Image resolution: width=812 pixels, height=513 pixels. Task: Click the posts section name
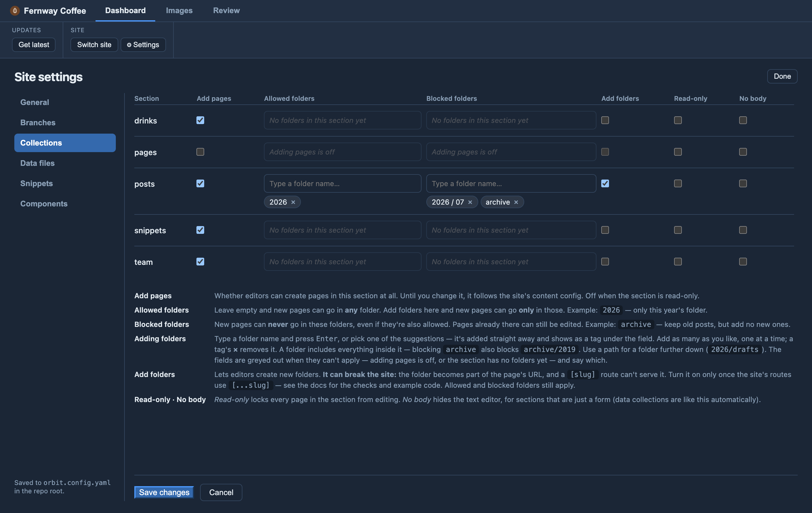[x=144, y=184]
